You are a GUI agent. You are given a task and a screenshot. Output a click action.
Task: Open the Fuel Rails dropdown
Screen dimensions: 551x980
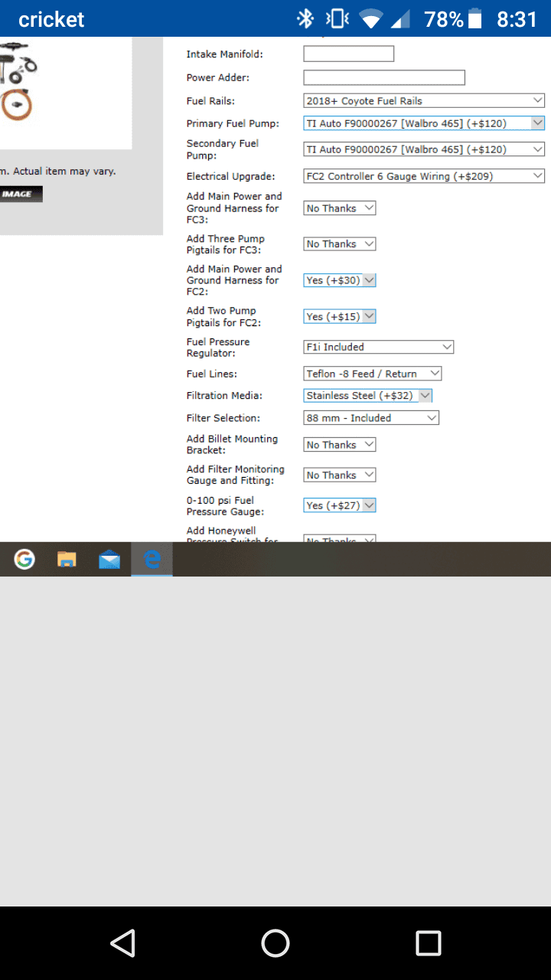click(x=424, y=100)
